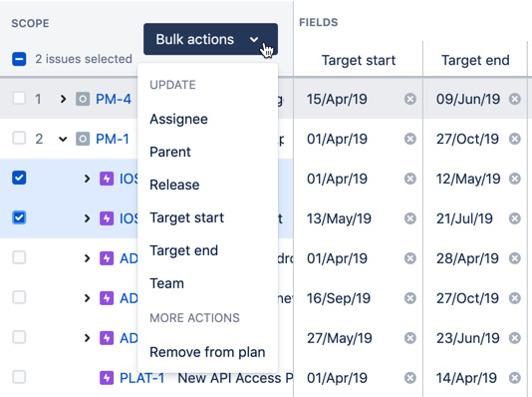Click the PM-4 issue type icon
Viewport: 532px width, 397px height.
83,99
